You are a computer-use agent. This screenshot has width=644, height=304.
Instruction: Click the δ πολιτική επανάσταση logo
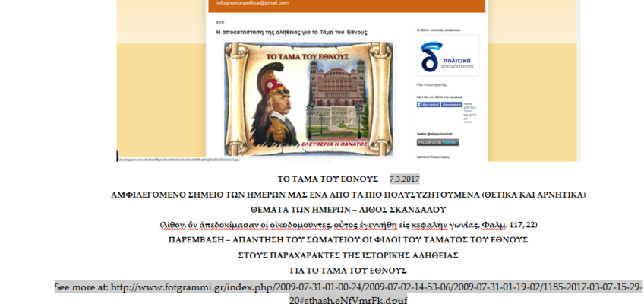click(x=447, y=56)
